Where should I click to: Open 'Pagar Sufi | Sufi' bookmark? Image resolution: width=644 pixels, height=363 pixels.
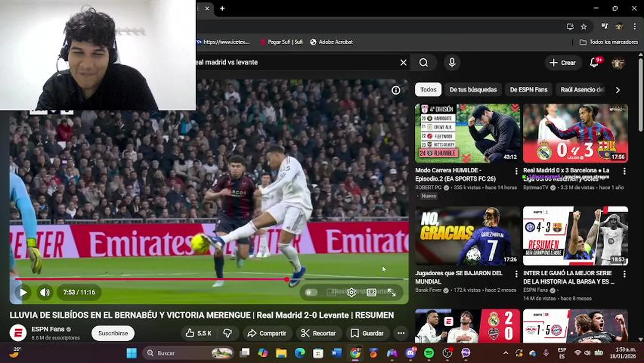pyautogui.click(x=281, y=42)
